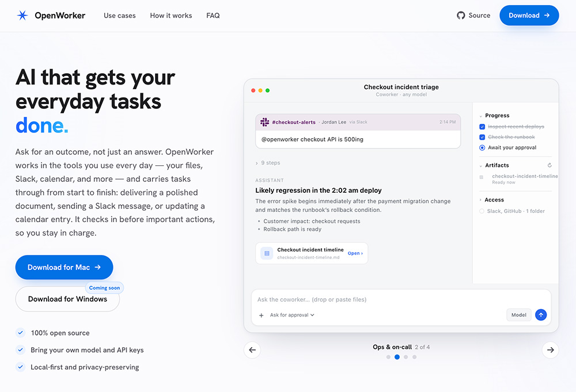This screenshot has width=576, height=392.
Task: Click Download for Mac button
Action: pos(64,267)
